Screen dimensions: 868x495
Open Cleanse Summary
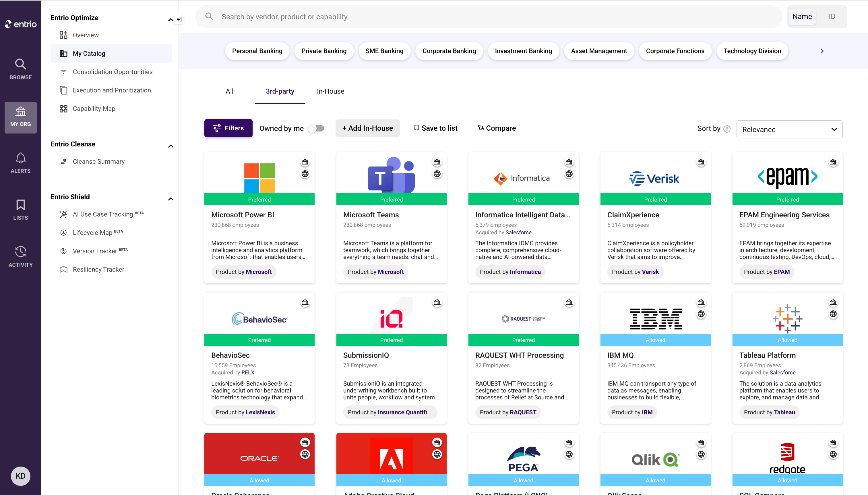111,161
